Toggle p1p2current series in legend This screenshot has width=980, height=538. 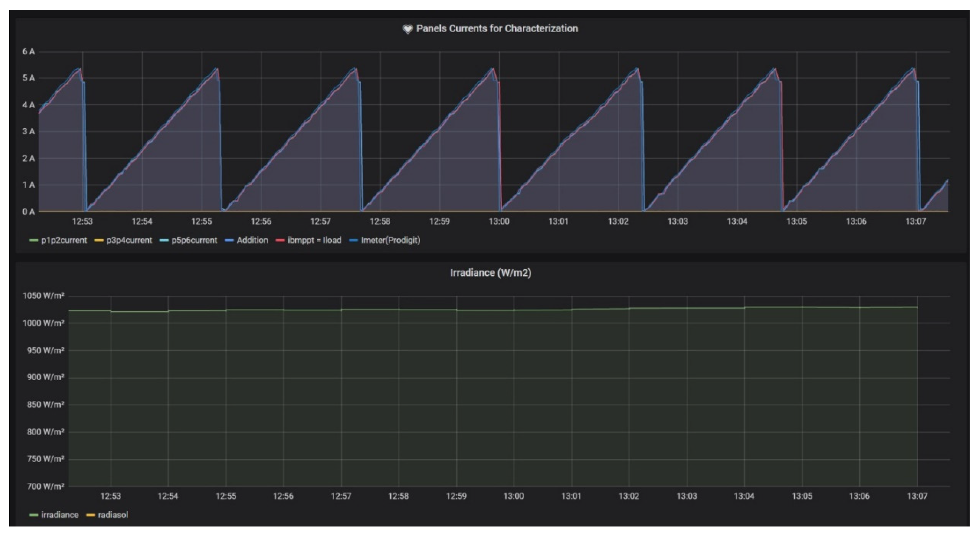pos(64,240)
